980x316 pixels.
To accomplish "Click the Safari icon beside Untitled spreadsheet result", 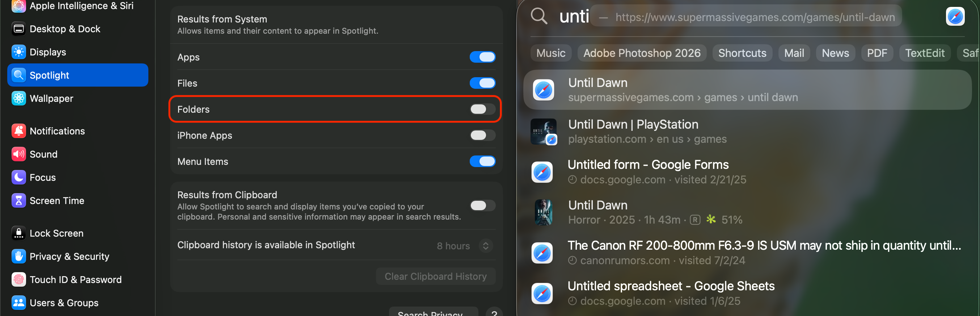I will [x=542, y=294].
